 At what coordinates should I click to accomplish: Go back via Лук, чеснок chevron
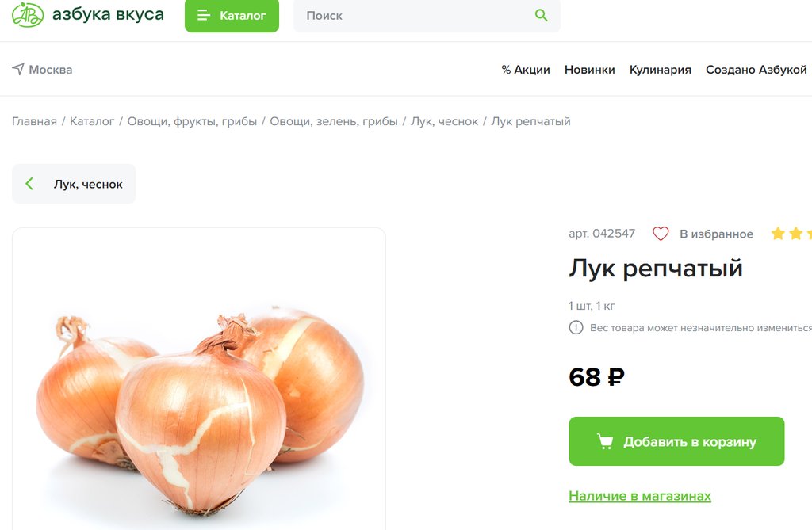coord(29,183)
